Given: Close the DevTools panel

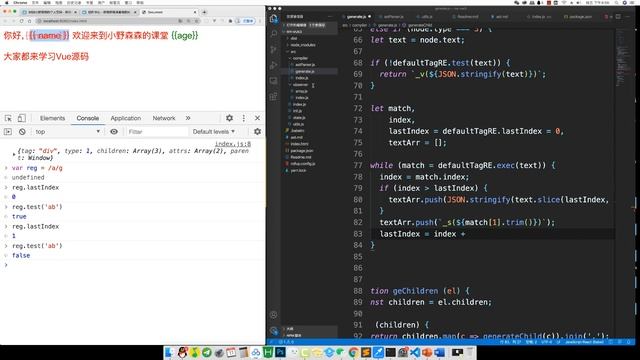Looking at the screenshot, I should click(258, 118).
